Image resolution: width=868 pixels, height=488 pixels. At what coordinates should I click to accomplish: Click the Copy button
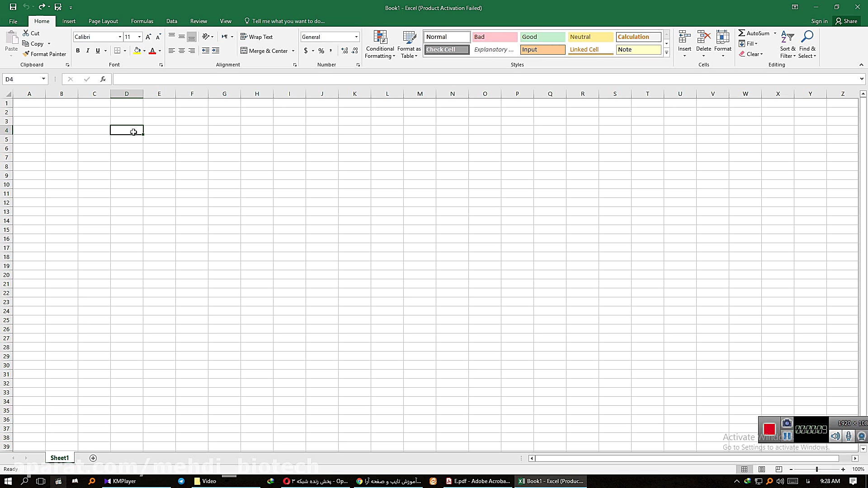[33, 43]
